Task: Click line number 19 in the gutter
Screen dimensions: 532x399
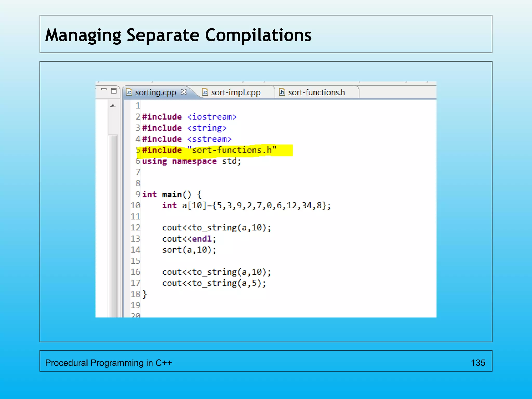Action: tap(135, 305)
